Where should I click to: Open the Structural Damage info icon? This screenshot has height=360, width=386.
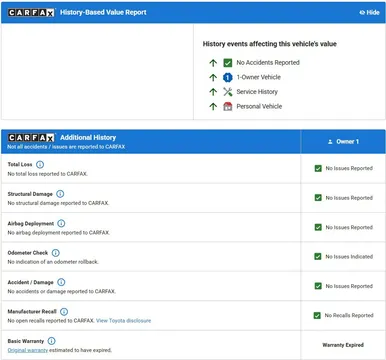(60, 194)
